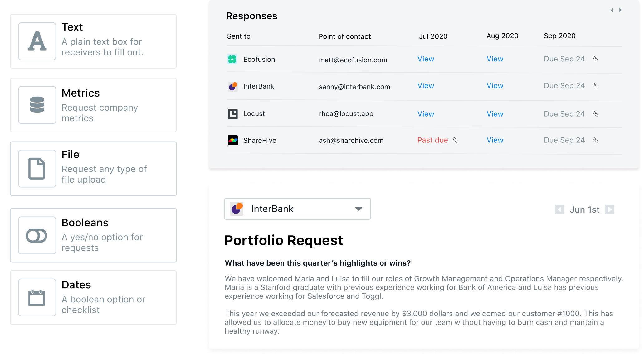644x356 pixels.
Task: Pick the Dates calendar icon
Action: click(37, 297)
